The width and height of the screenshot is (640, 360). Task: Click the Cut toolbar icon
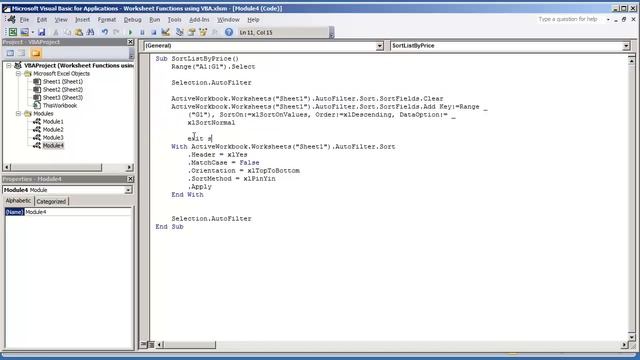56,32
